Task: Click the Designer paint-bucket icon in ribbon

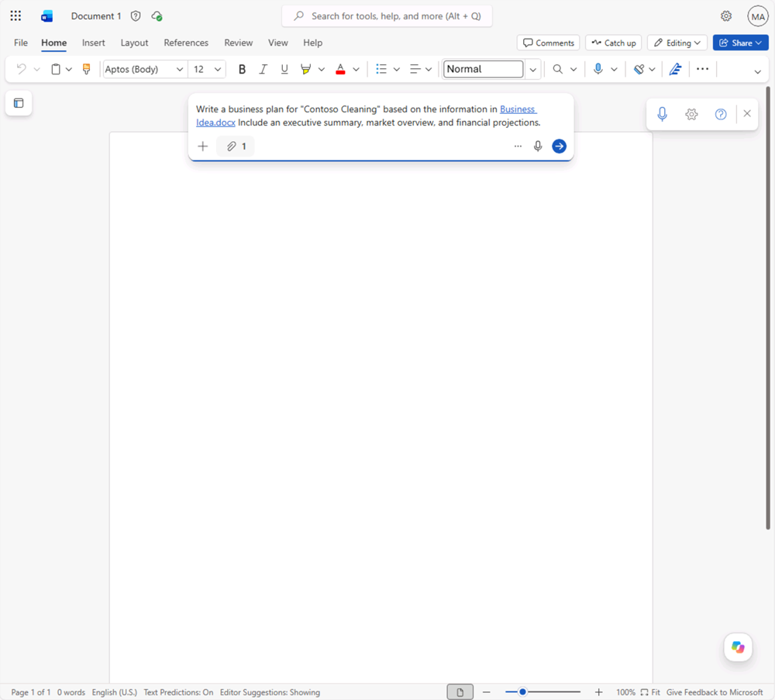Action: 639,69
